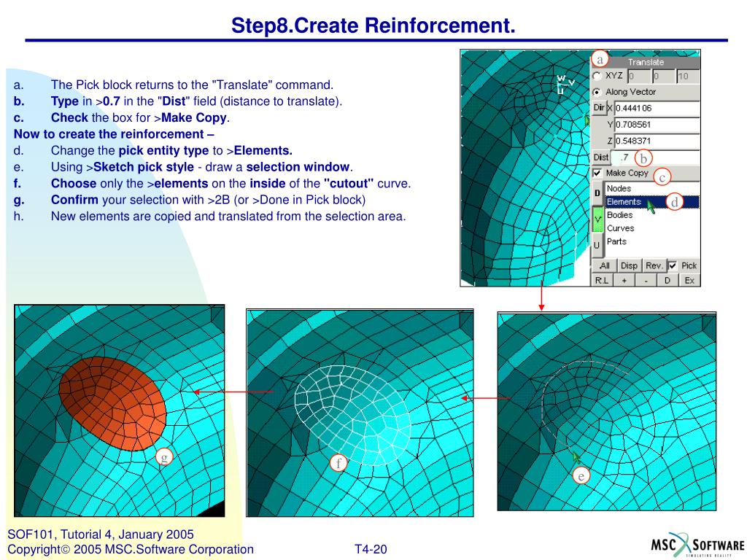This screenshot has height=560, width=747.
Task: Click the Dist field showing .7
Action: 656,157
